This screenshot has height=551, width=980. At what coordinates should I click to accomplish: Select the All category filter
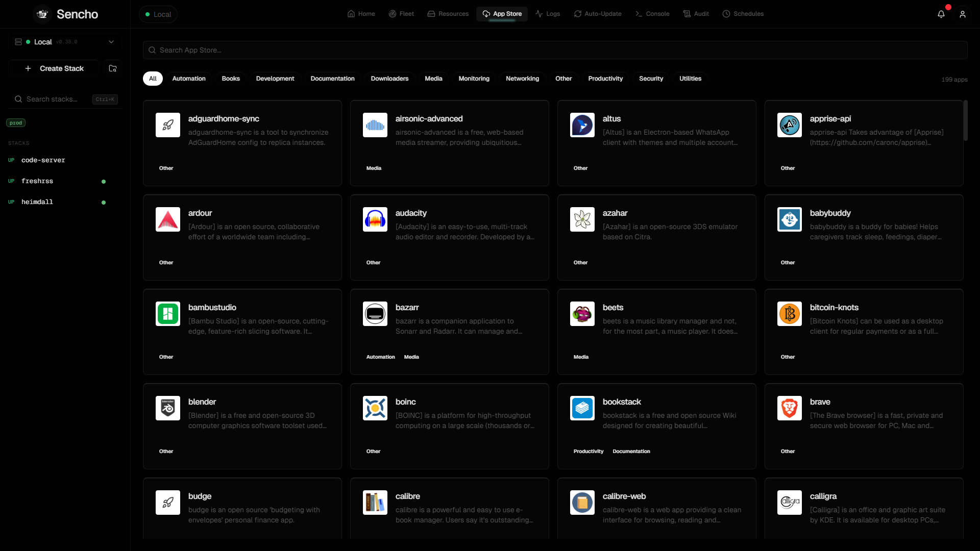pyautogui.click(x=153, y=79)
